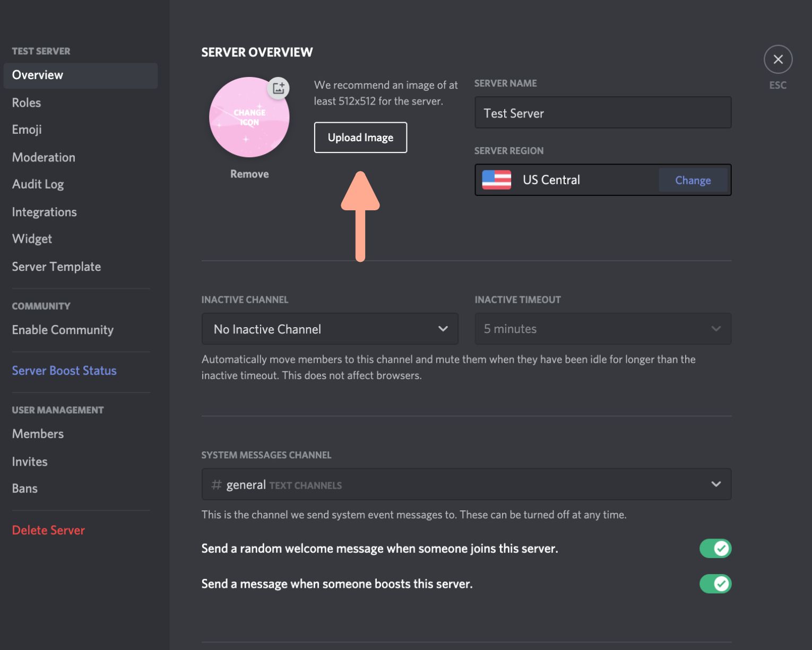Open the Enable Community option
Image resolution: width=812 pixels, height=650 pixels.
coord(63,330)
